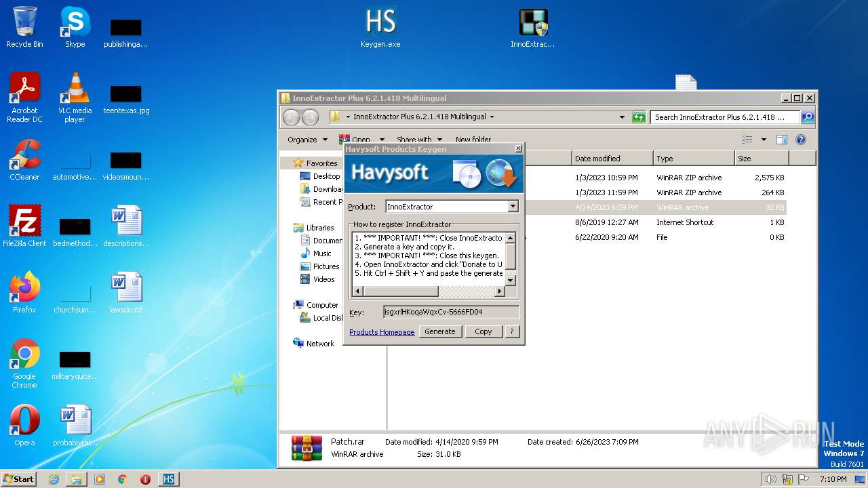Sort by Date modified column header
The image size is (868, 488).
tap(612, 159)
